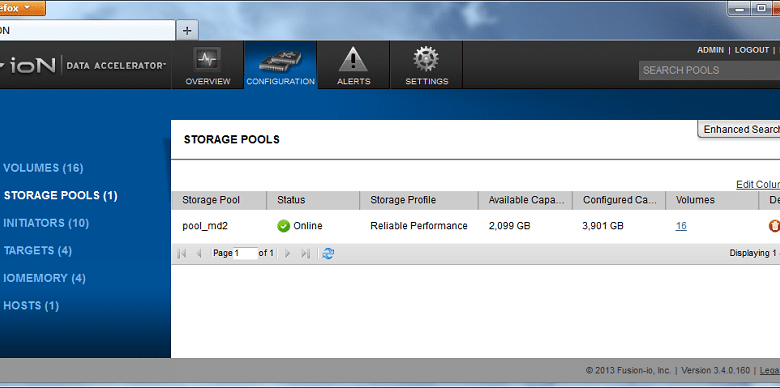Sort by Available Capacity column header

525,200
